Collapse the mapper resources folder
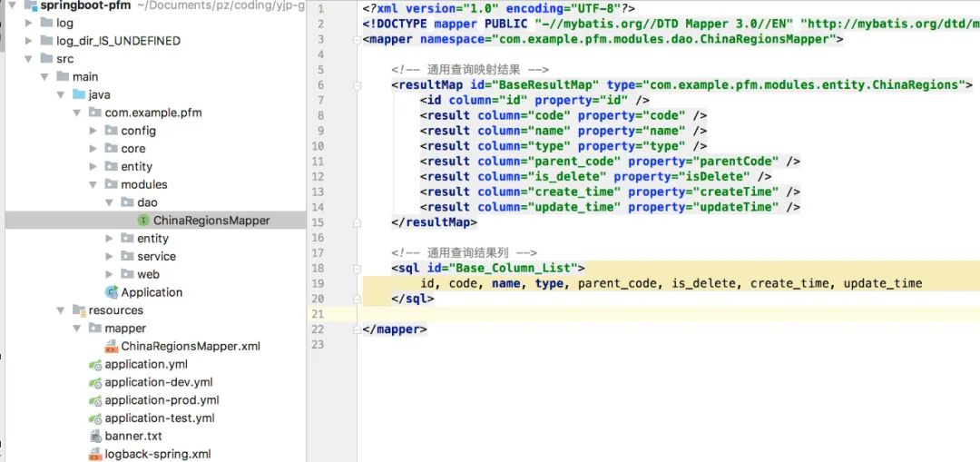This screenshot has height=462, width=980. [x=77, y=329]
